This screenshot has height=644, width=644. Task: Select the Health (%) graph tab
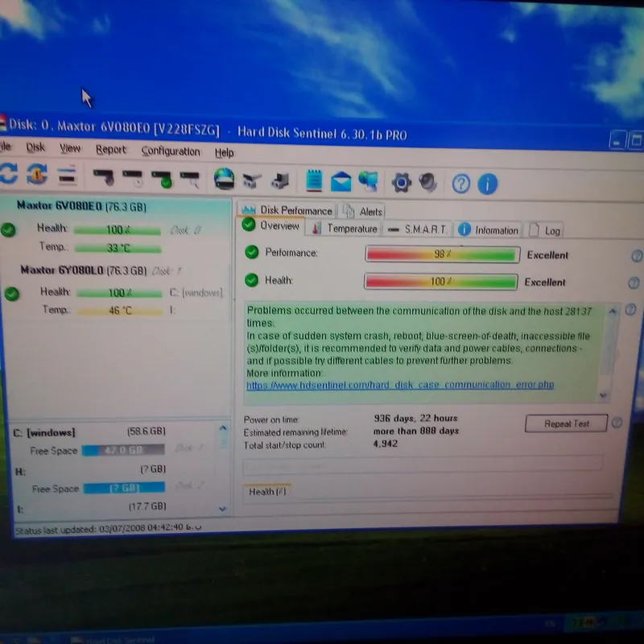(x=267, y=492)
